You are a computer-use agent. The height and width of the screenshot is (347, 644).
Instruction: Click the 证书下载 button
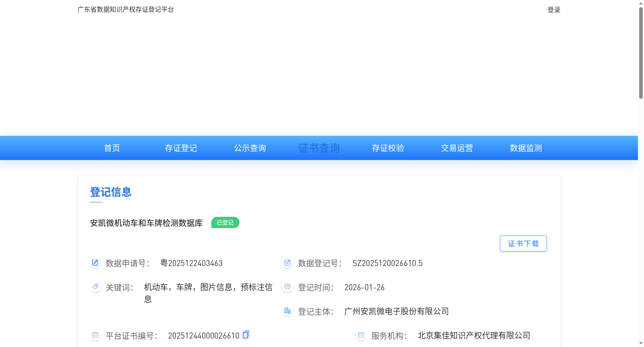(x=523, y=243)
